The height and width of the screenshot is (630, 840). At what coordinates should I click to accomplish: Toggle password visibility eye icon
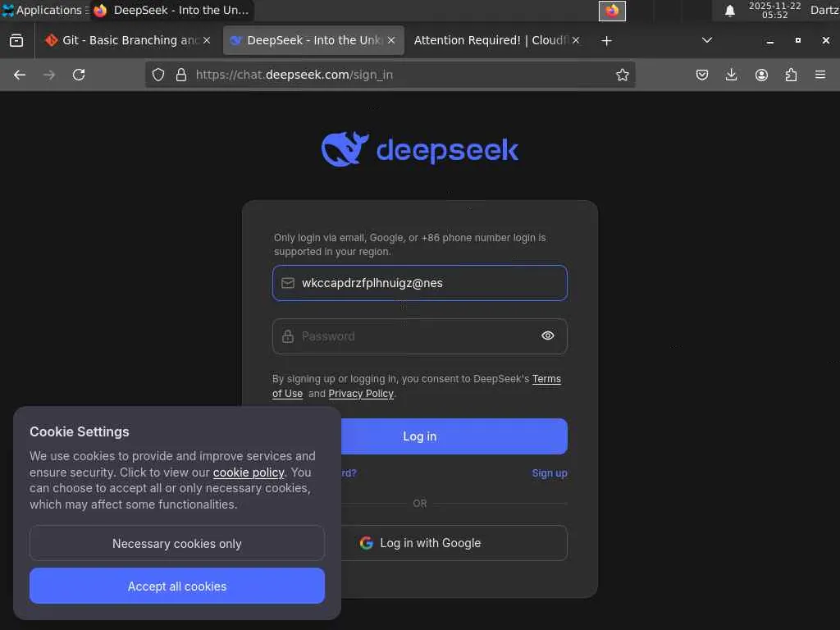[547, 336]
